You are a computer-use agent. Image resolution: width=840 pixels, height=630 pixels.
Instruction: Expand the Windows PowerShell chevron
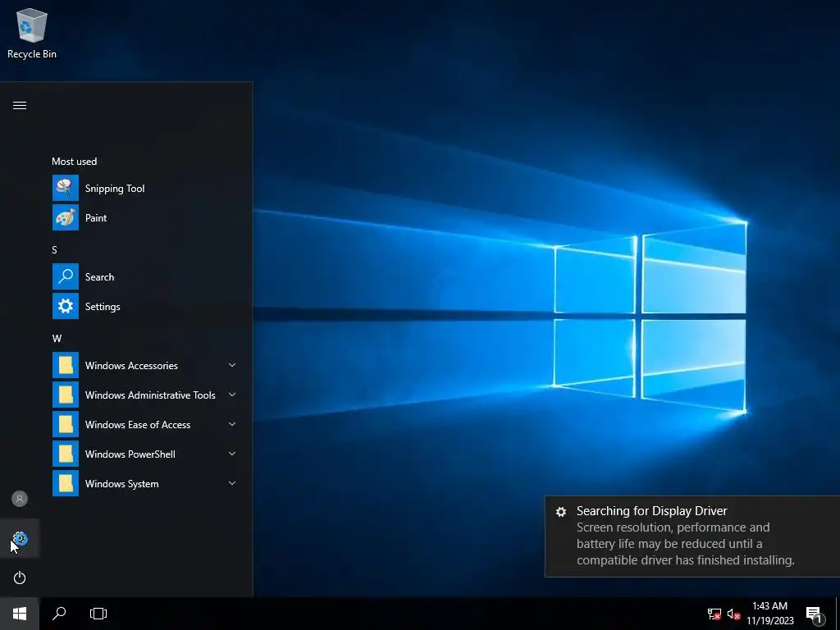[x=232, y=453]
